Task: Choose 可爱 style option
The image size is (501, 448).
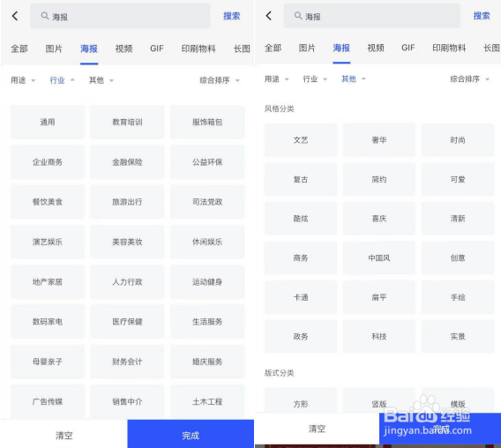Action: pos(458,179)
